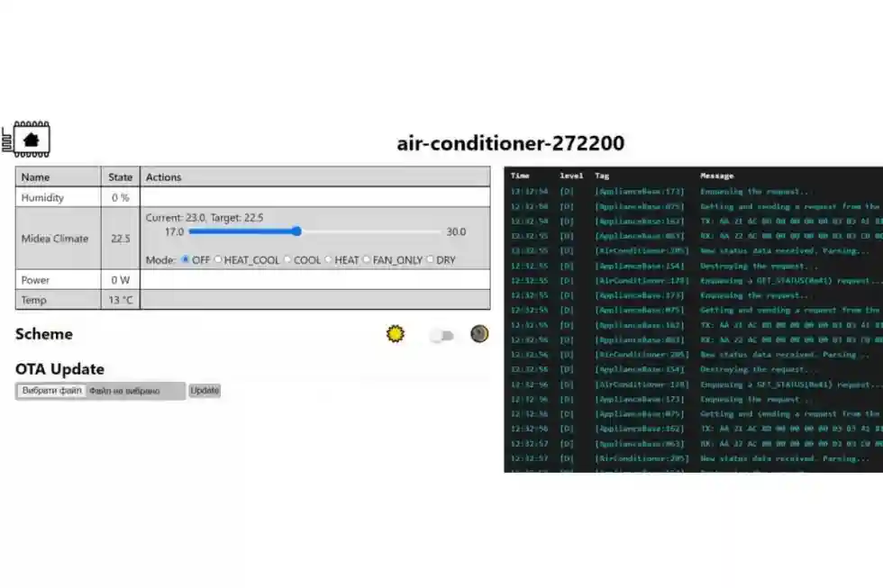Switch the mode to FAN_ONLY
Image resolution: width=883 pixels, height=588 pixels.
[x=367, y=260]
